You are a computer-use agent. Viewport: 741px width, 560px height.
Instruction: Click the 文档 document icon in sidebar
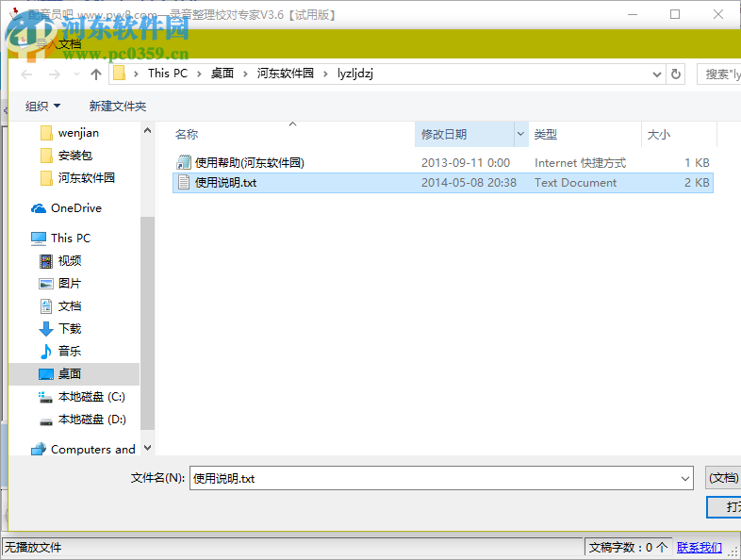pyautogui.click(x=46, y=306)
